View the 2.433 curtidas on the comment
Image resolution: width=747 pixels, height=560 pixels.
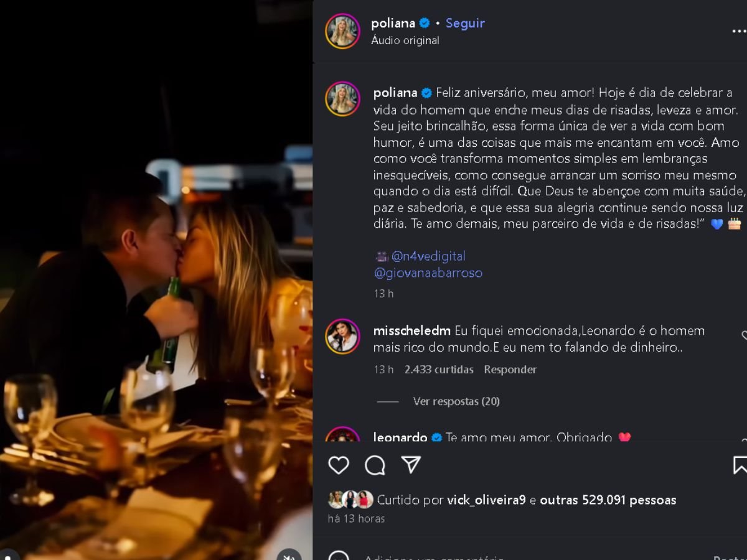[x=439, y=370]
